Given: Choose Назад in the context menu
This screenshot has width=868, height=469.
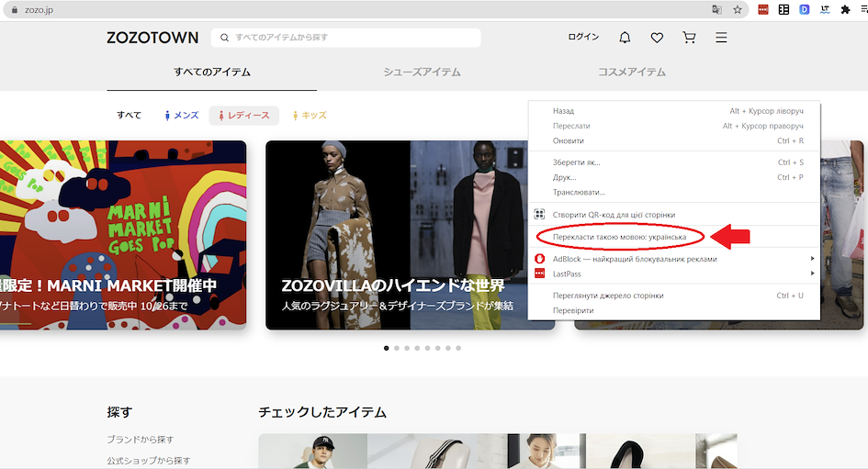Looking at the screenshot, I should [x=673, y=111].
